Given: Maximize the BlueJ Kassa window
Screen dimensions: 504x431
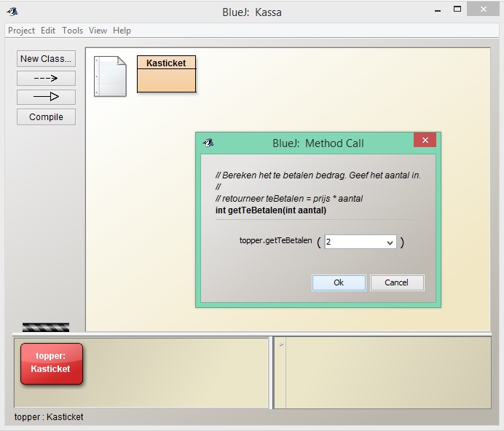Looking at the screenshot, I should [457, 9].
